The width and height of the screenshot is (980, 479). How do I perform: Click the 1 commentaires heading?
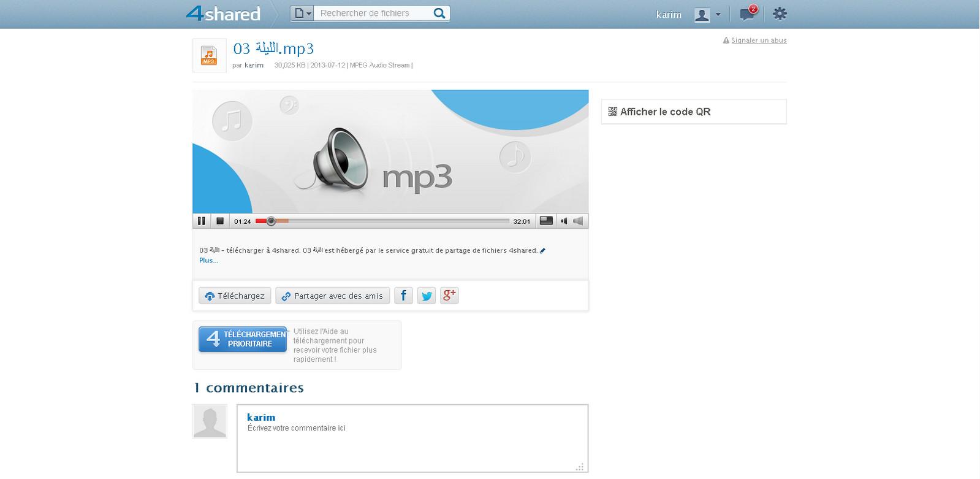248,388
